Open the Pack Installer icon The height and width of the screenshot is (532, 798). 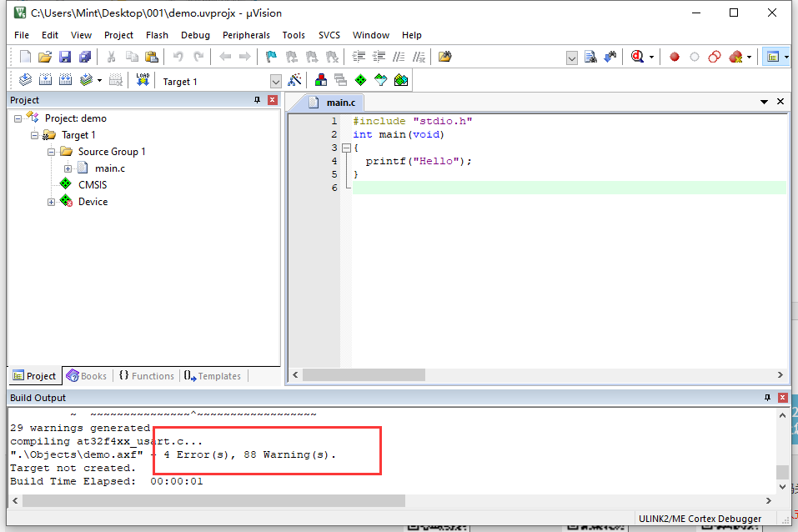coord(401,80)
